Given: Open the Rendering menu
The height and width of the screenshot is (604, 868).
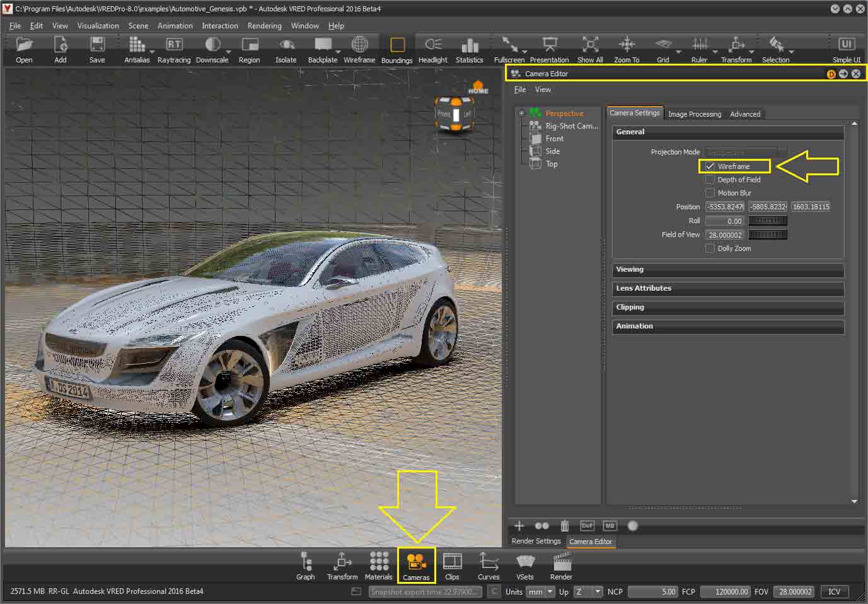Looking at the screenshot, I should pos(264,26).
